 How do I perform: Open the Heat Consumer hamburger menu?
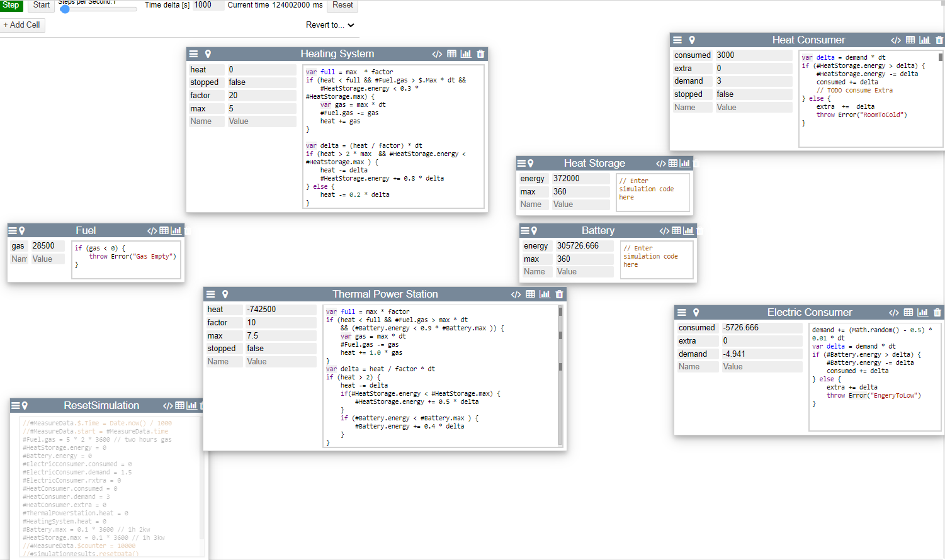tap(677, 40)
